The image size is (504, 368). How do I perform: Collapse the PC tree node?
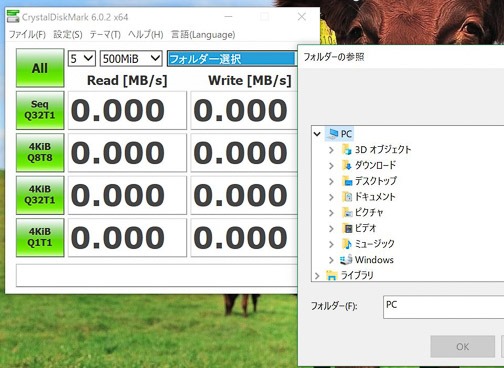click(317, 134)
